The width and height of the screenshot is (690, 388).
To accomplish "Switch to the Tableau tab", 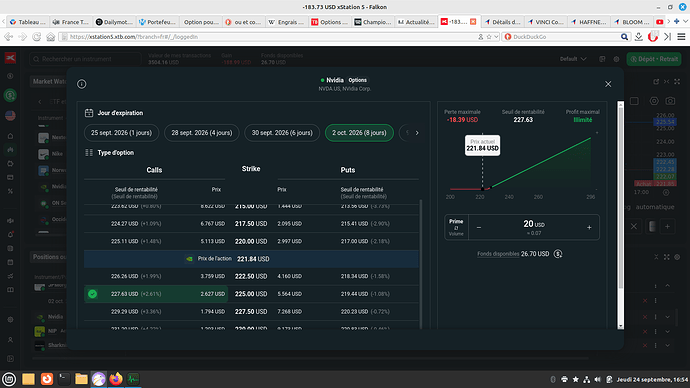I will click(x=27, y=22).
